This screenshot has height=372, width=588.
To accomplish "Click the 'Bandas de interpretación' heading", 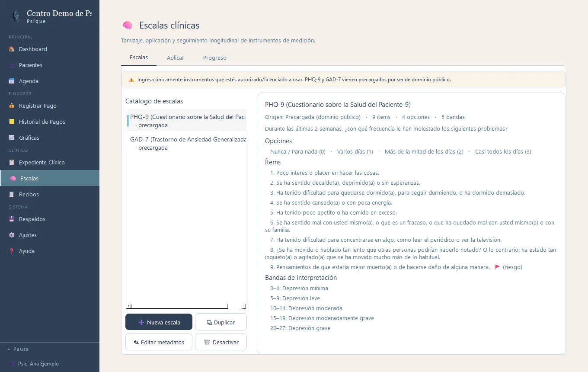I will click(x=301, y=278).
